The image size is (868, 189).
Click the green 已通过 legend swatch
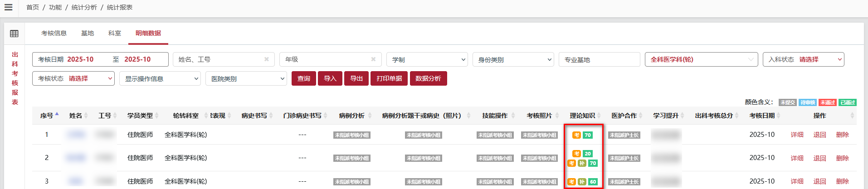[x=848, y=102]
